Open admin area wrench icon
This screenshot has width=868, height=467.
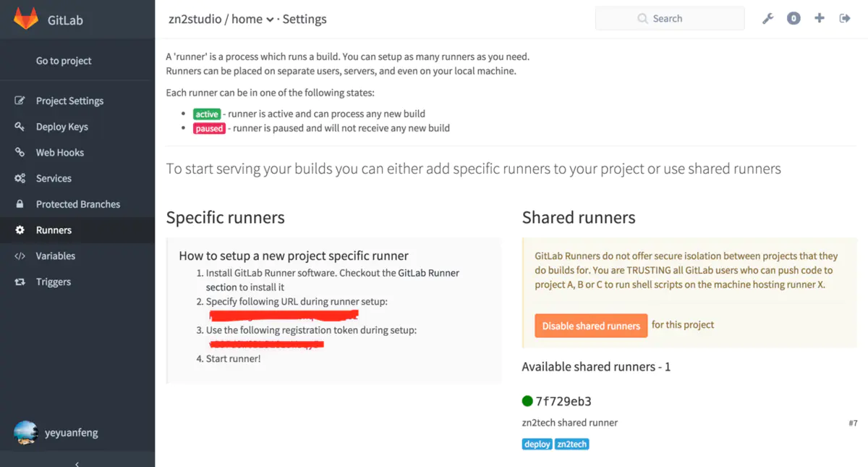coord(768,19)
